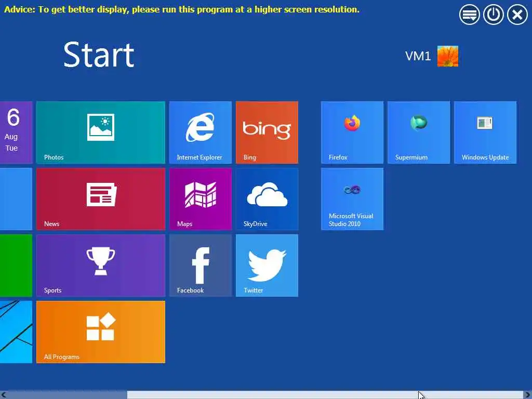The height and width of the screenshot is (399, 532).
Task: Click the horizontal scrollbar left arrow
Action: click(4, 395)
